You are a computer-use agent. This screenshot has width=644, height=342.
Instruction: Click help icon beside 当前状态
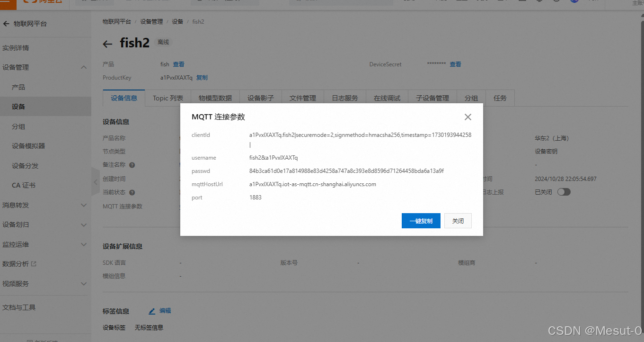[x=132, y=193]
